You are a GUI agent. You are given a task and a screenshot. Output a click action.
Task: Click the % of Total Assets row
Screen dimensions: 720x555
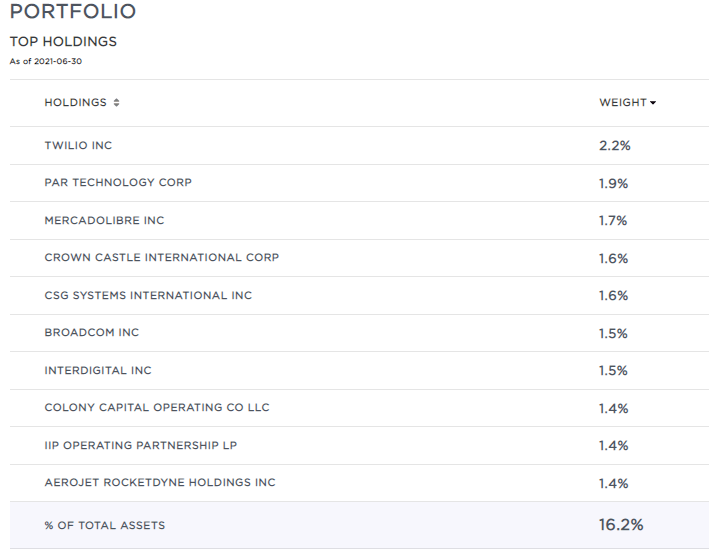click(105, 526)
